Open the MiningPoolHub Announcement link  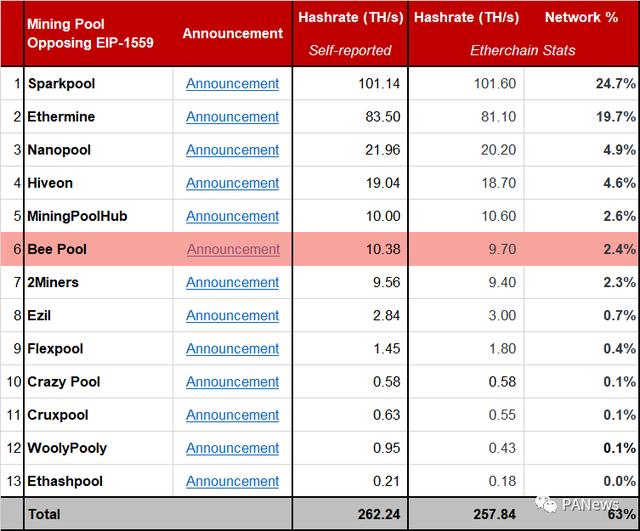232,216
